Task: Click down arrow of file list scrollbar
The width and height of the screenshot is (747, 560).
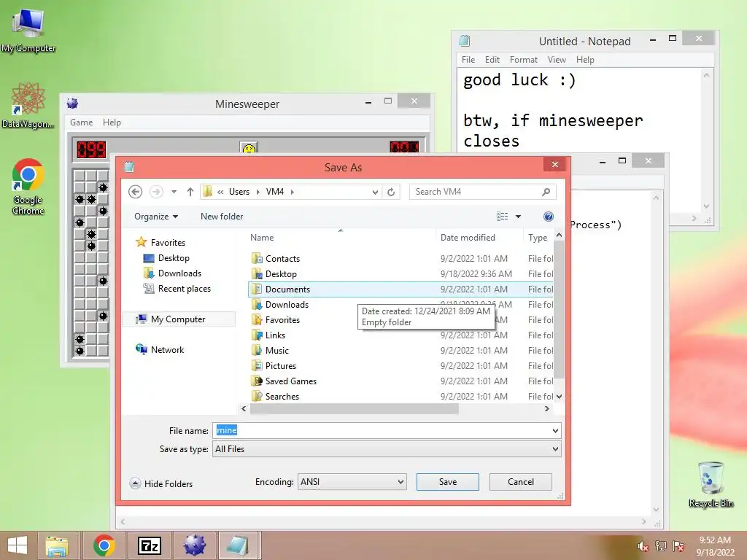Action: pyautogui.click(x=559, y=396)
